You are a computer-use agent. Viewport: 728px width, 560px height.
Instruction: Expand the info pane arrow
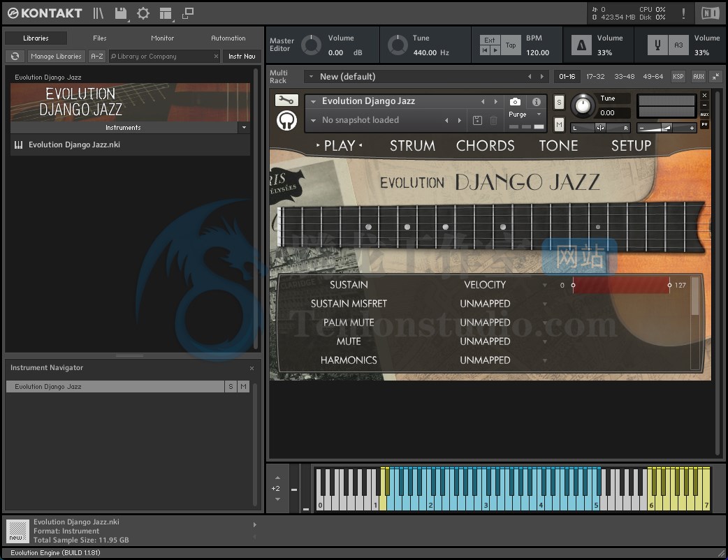point(254,525)
